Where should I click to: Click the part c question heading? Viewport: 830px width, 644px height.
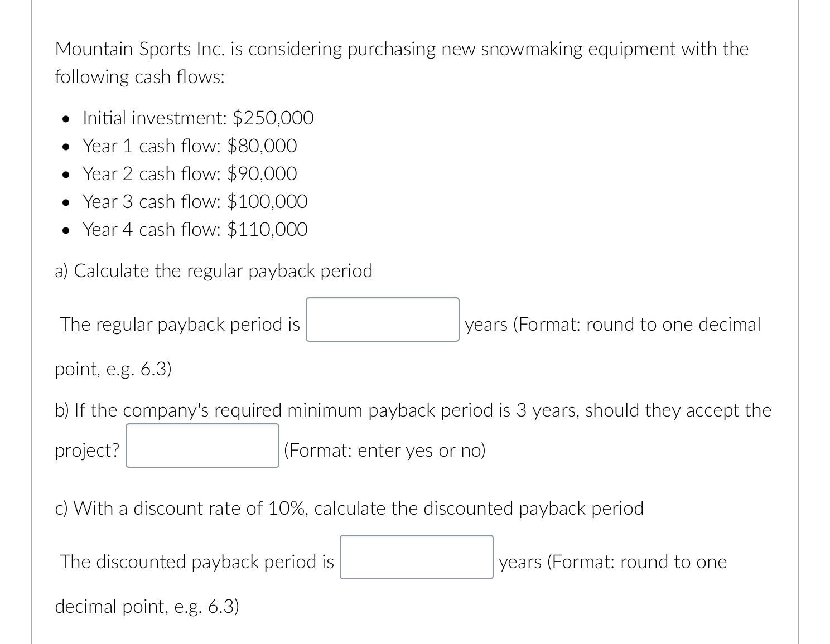pyautogui.click(x=349, y=508)
